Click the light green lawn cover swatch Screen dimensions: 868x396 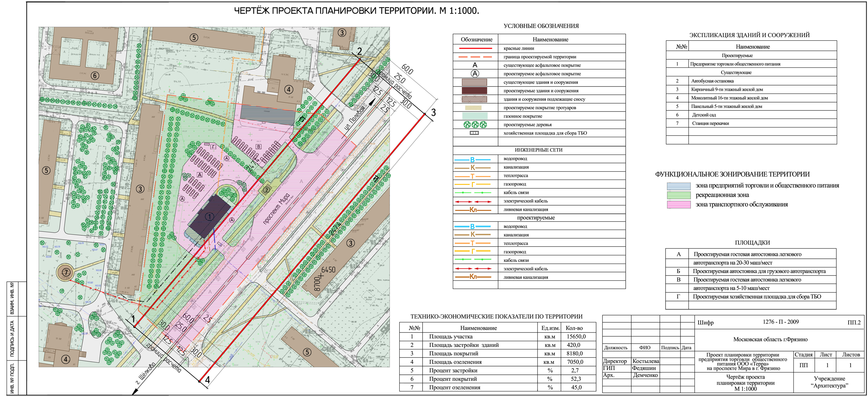tap(474, 116)
